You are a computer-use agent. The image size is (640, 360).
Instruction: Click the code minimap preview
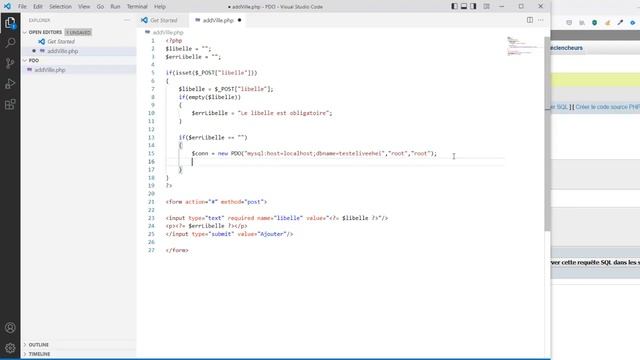point(524,46)
